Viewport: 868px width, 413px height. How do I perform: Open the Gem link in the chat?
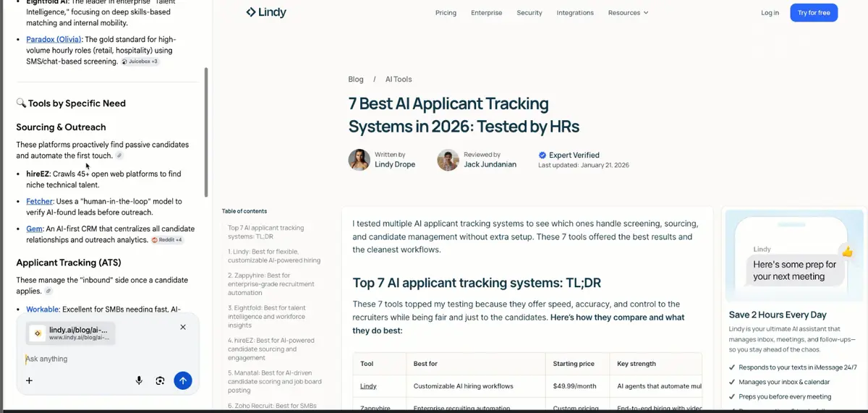pos(33,229)
